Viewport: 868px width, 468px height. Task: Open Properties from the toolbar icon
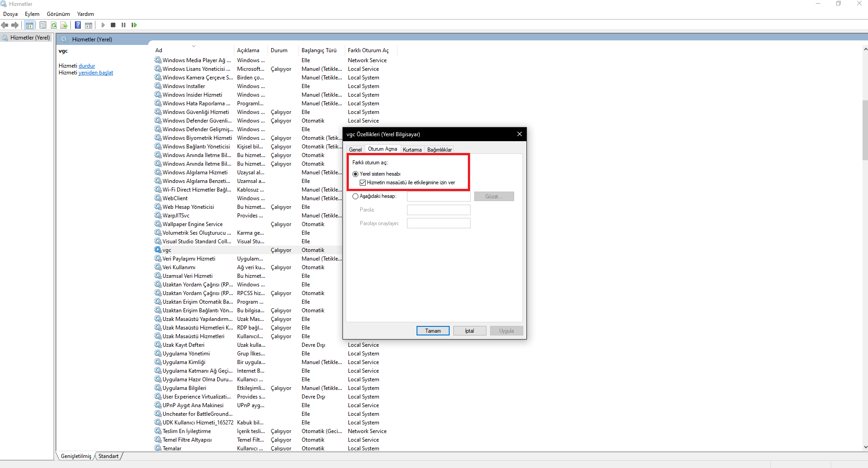pos(43,25)
